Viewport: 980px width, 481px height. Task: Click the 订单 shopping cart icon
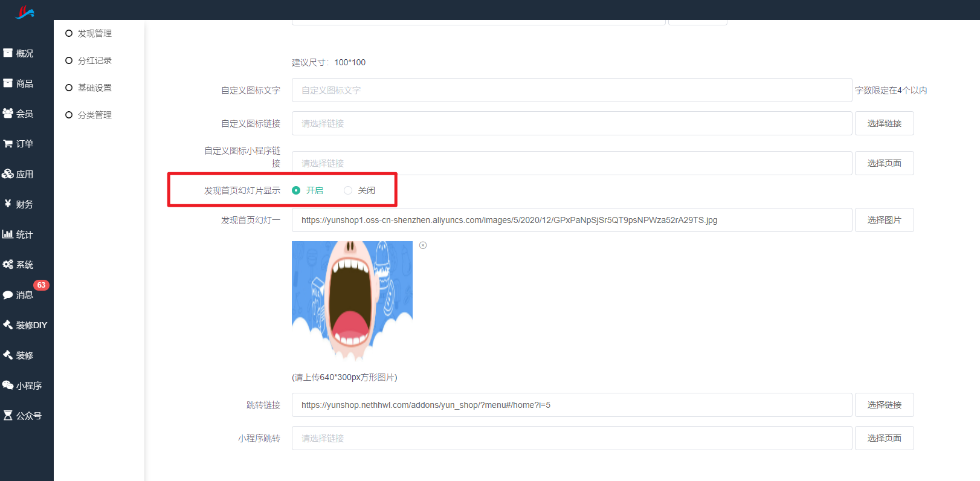[8, 144]
